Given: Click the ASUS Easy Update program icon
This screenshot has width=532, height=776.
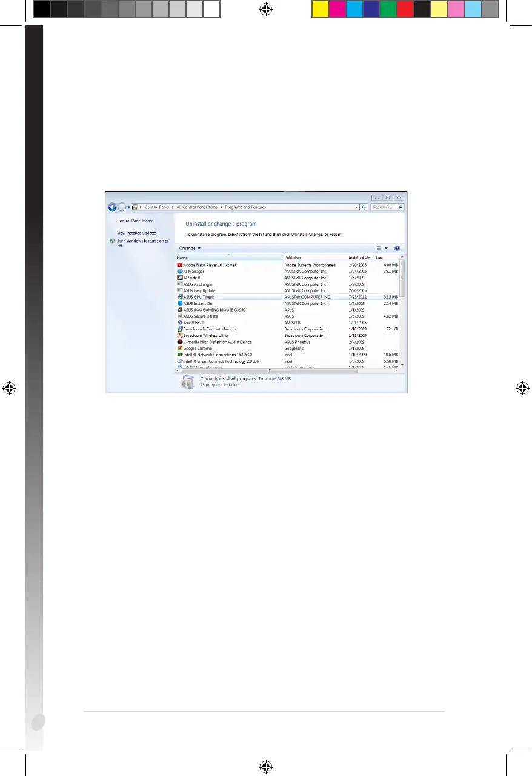Looking at the screenshot, I should [x=179, y=290].
